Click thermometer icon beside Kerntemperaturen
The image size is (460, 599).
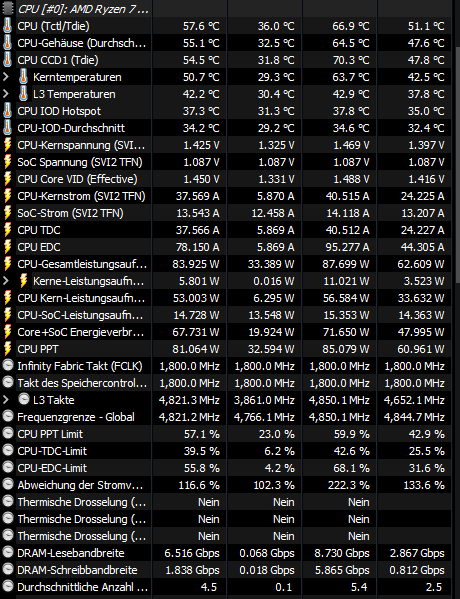(x=23, y=77)
